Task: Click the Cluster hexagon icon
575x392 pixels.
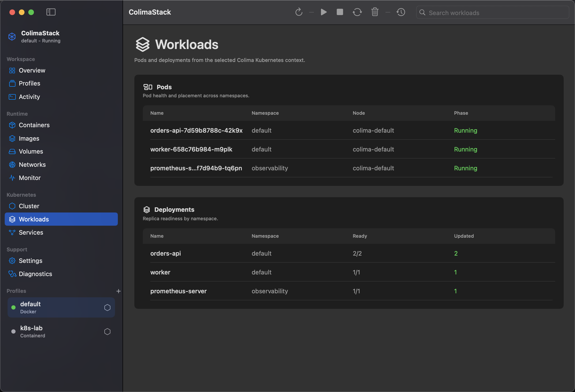Action: [x=12, y=206]
